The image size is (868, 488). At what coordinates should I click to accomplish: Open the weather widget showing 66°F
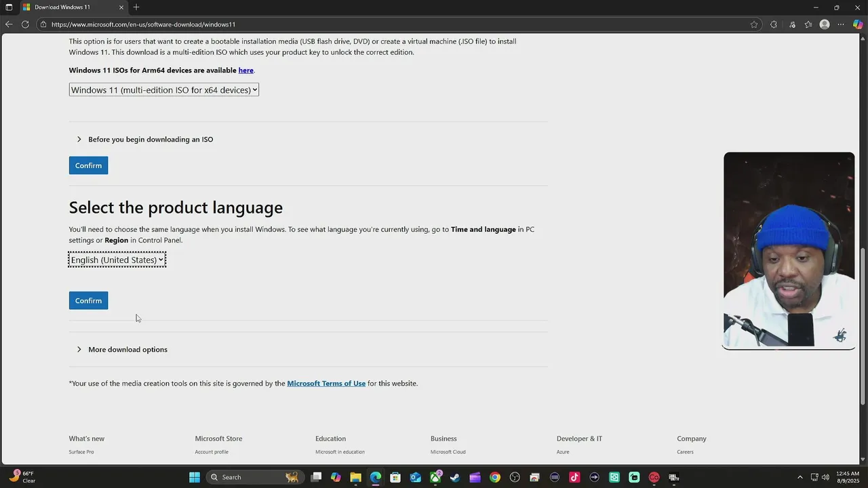[22, 477]
